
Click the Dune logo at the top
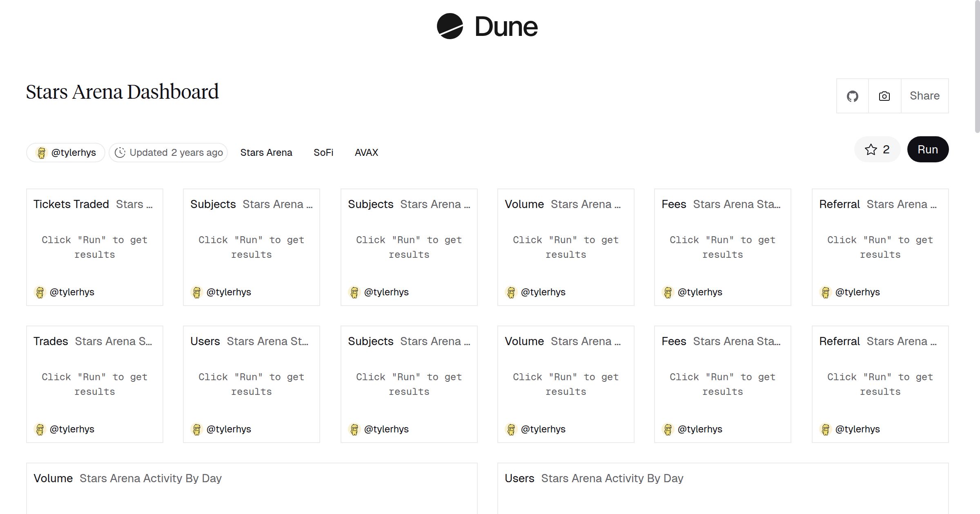click(x=488, y=27)
